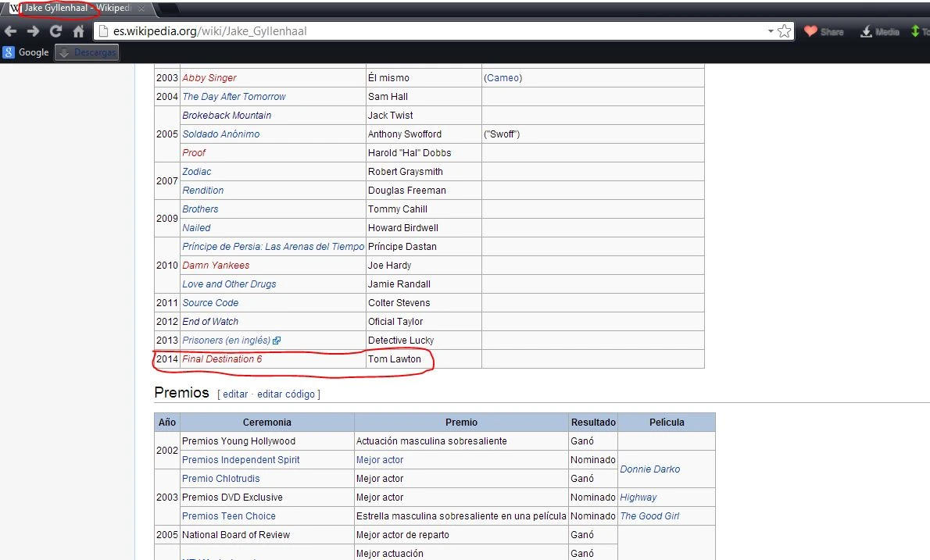Click the Premios section heading

[x=181, y=393]
